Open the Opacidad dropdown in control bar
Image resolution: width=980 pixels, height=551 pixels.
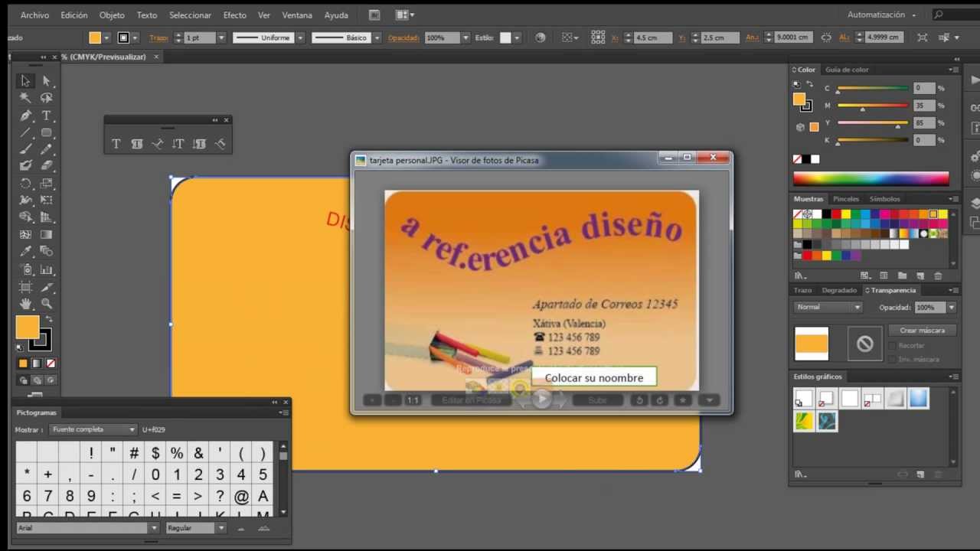465,37
